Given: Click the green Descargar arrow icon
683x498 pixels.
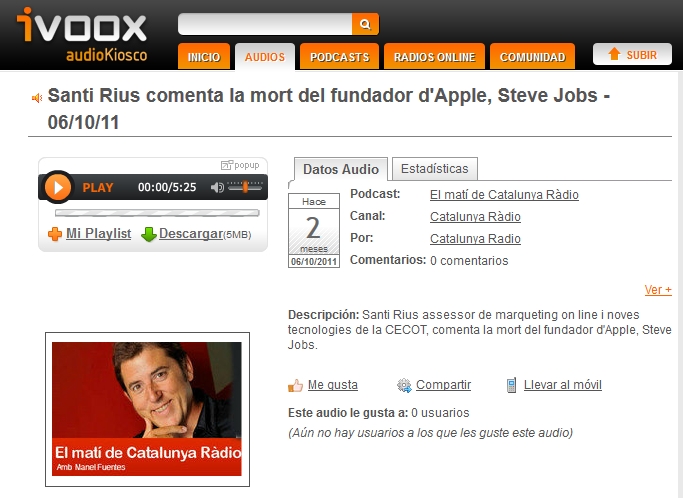Looking at the screenshot, I should pyautogui.click(x=149, y=234).
